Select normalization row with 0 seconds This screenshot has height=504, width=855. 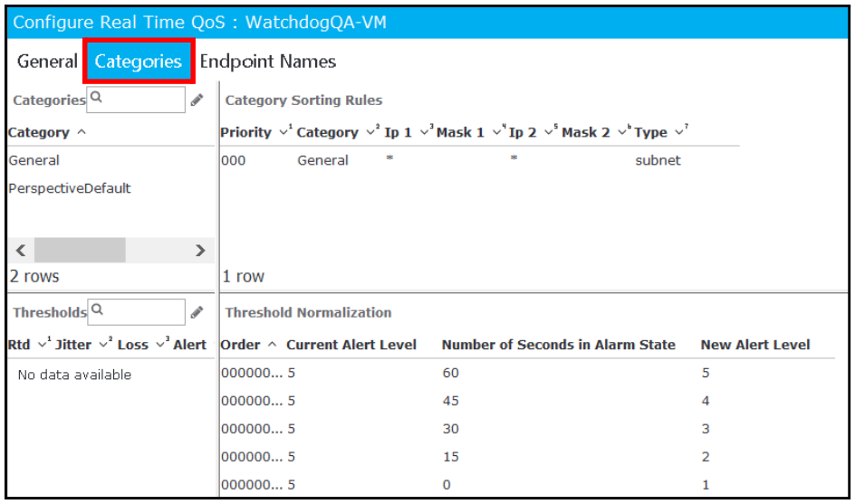tap(527, 484)
